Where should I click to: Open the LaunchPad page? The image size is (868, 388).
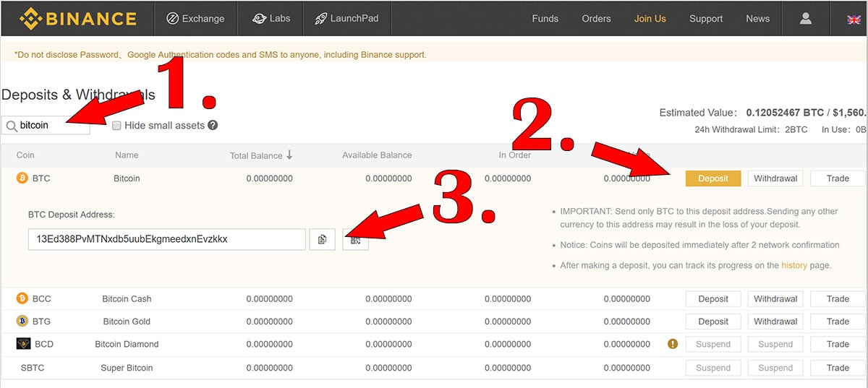pos(346,18)
